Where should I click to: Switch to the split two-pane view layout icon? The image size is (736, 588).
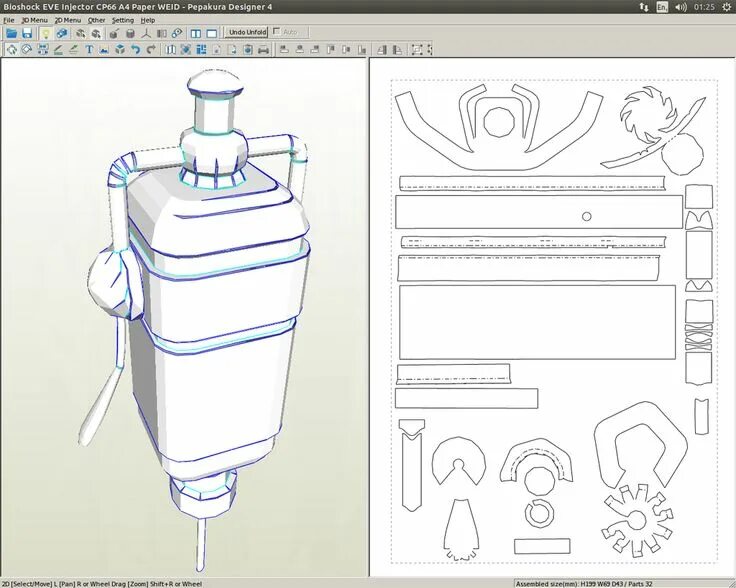click(196, 33)
